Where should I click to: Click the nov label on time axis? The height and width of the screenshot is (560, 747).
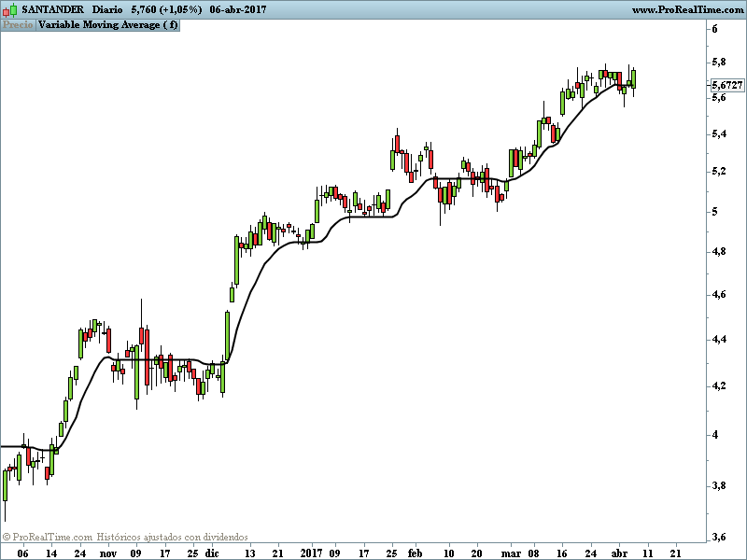(x=108, y=553)
